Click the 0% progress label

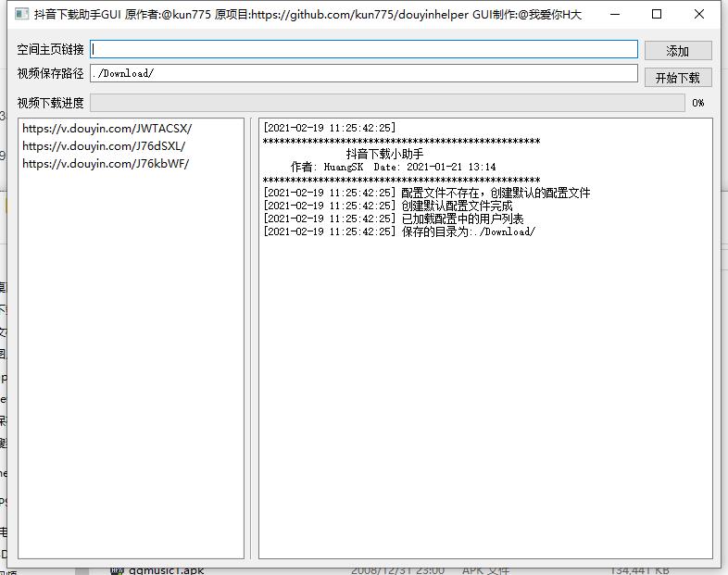697,103
